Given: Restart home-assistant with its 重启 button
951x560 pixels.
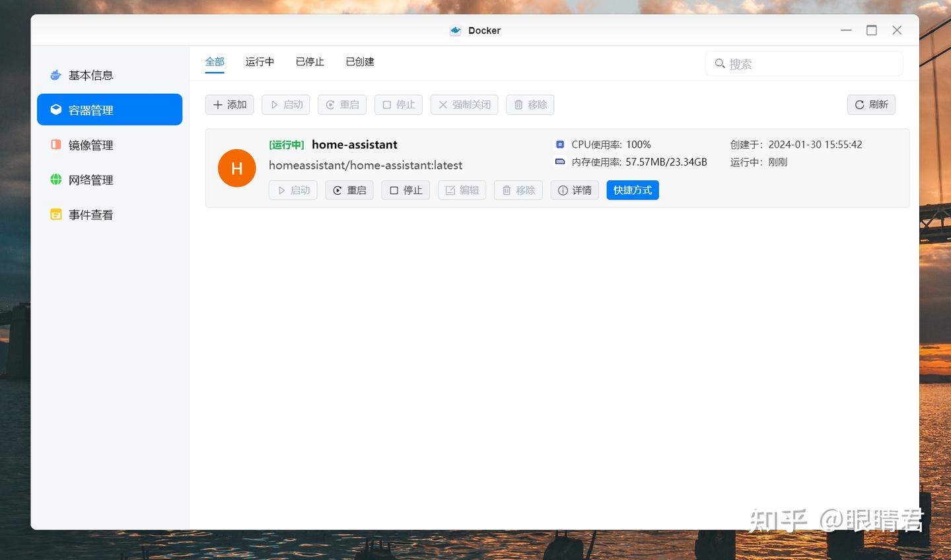Looking at the screenshot, I should (x=349, y=190).
